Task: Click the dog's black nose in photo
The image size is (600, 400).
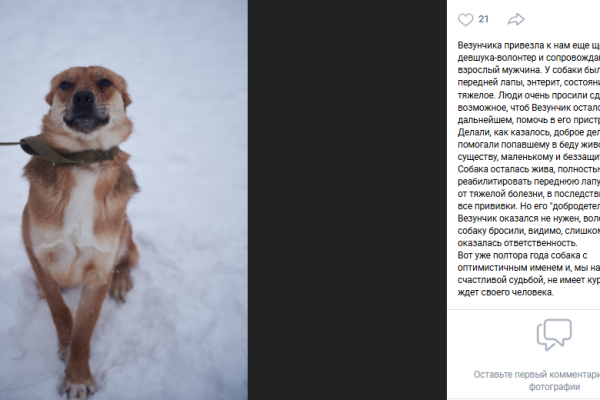Action: tap(83, 98)
